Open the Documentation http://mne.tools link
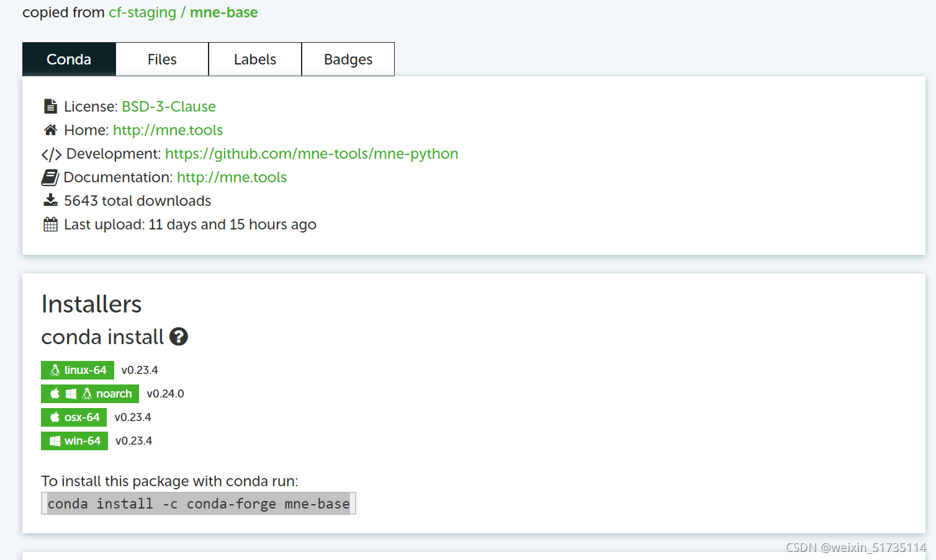This screenshot has width=936, height=560. click(x=232, y=177)
